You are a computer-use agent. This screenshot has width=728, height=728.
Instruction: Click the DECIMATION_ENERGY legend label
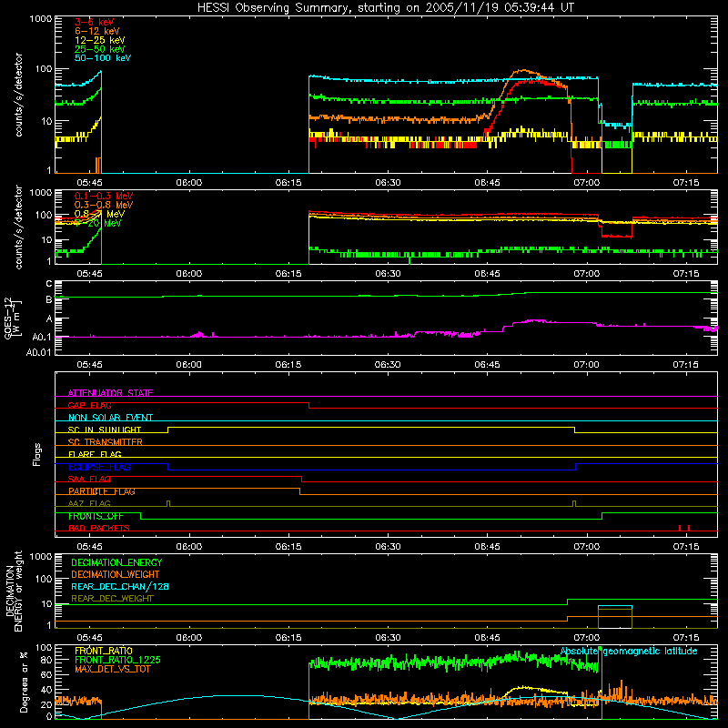116,562
